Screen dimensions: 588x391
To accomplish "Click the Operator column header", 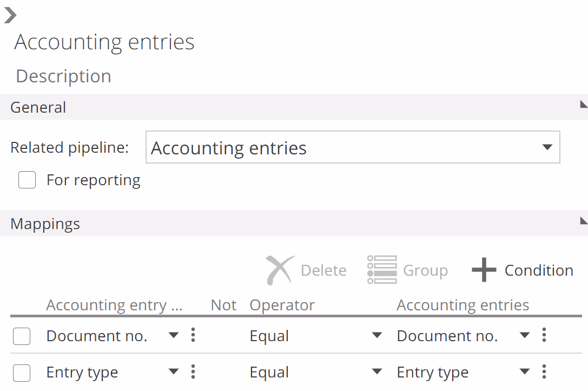I will click(x=282, y=305).
